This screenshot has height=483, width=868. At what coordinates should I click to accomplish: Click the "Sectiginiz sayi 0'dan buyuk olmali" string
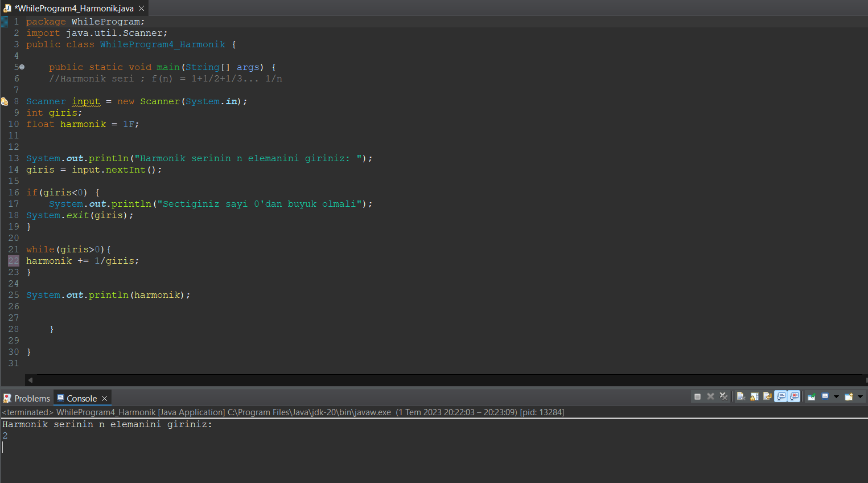[260, 204]
